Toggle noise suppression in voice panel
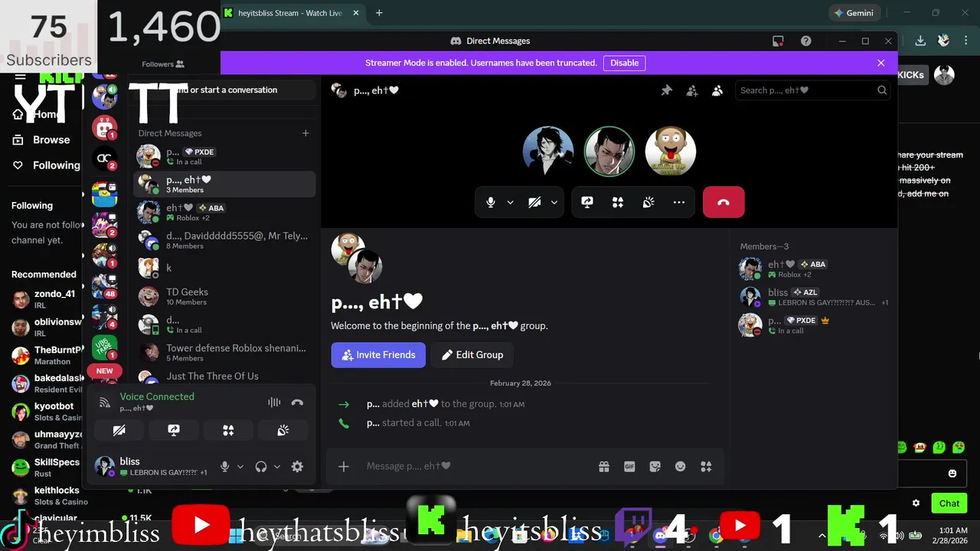Screen dimensions: 980x551 [x=274, y=403]
